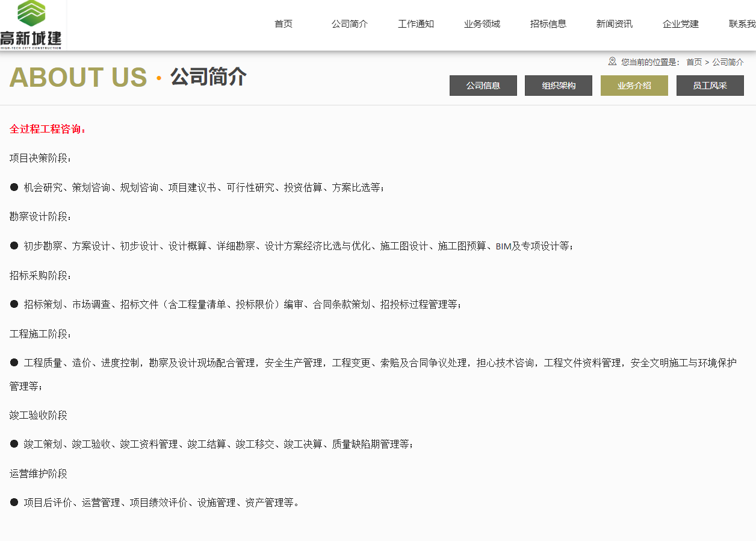Open the 员工风采 tab
The height and width of the screenshot is (541, 756).
[x=710, y=86]
